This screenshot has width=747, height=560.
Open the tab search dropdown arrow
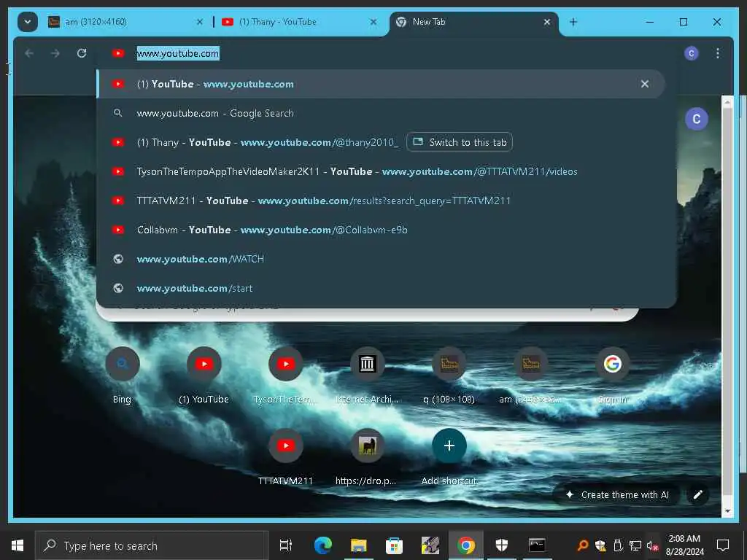tap(28, 22)
